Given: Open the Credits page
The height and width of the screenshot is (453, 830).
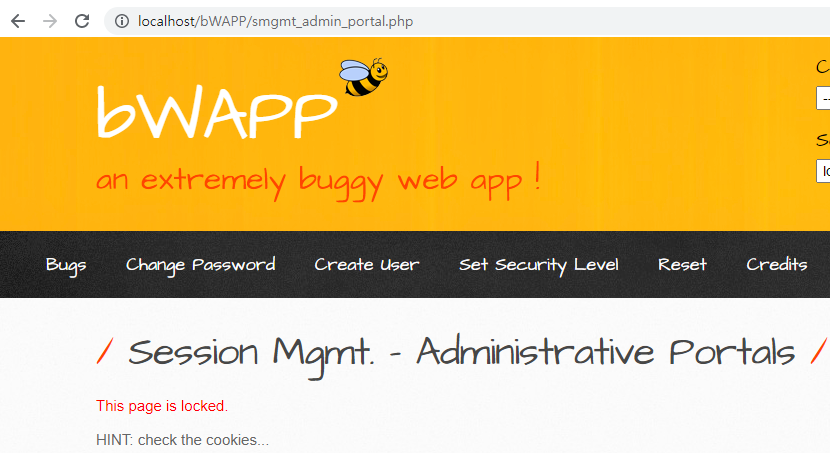Looking at the screenshot, I should click(777, 264).
